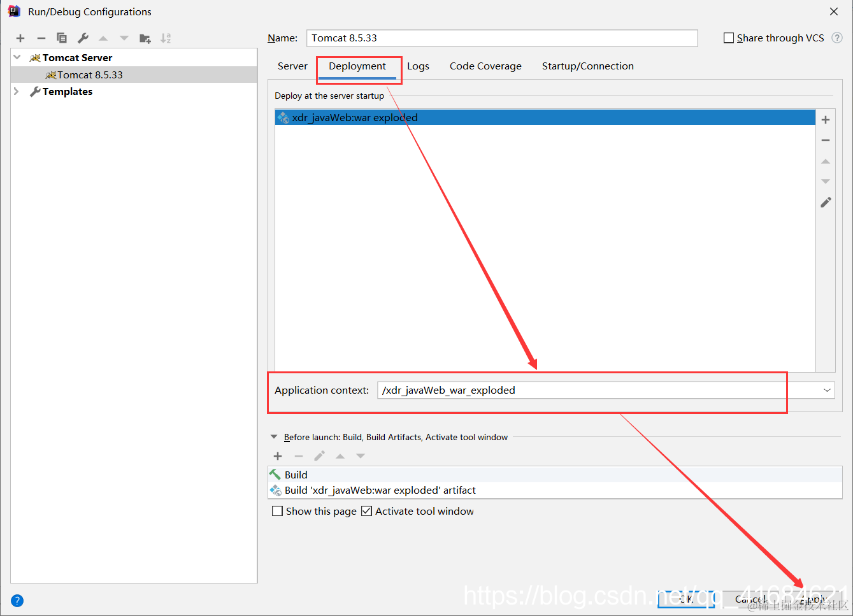Image resolution: width=853 pixels, height=616 pixels.
Task: Open the Logs tab
Action: click(418, 66)
